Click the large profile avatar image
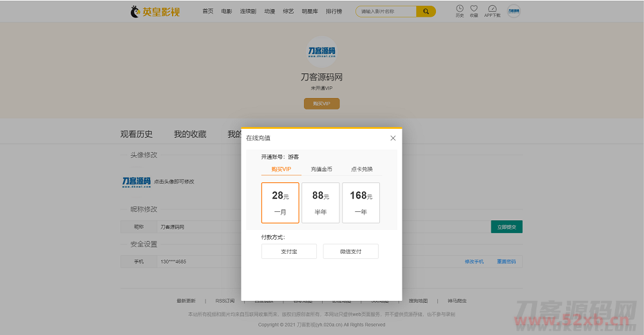644x335 pixels. (321, 52)
